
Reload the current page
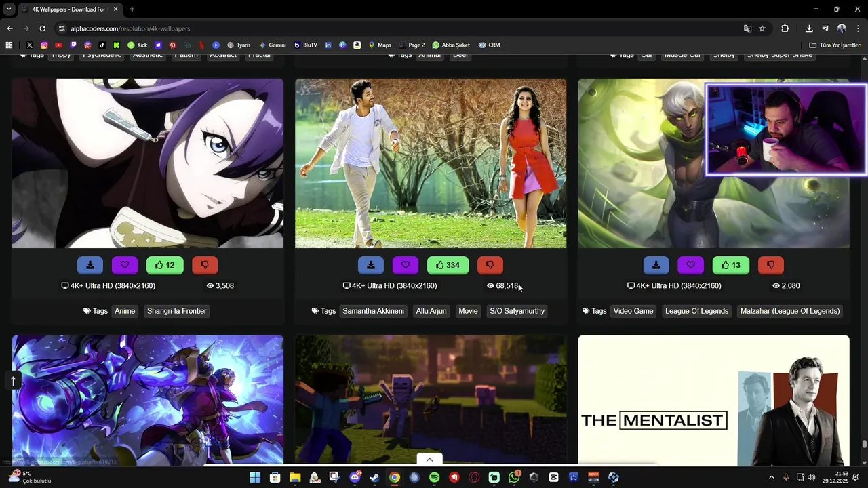click(42, 28)
